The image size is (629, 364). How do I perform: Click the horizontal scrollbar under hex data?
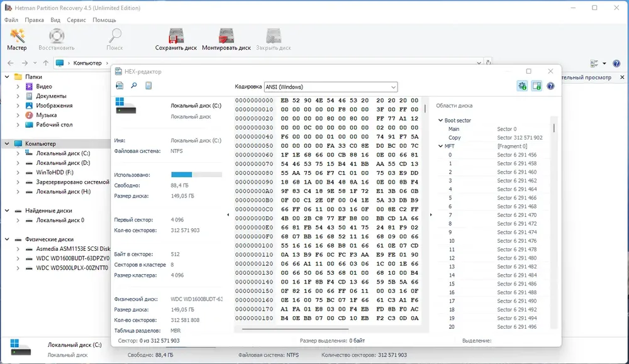coord(295,329)
